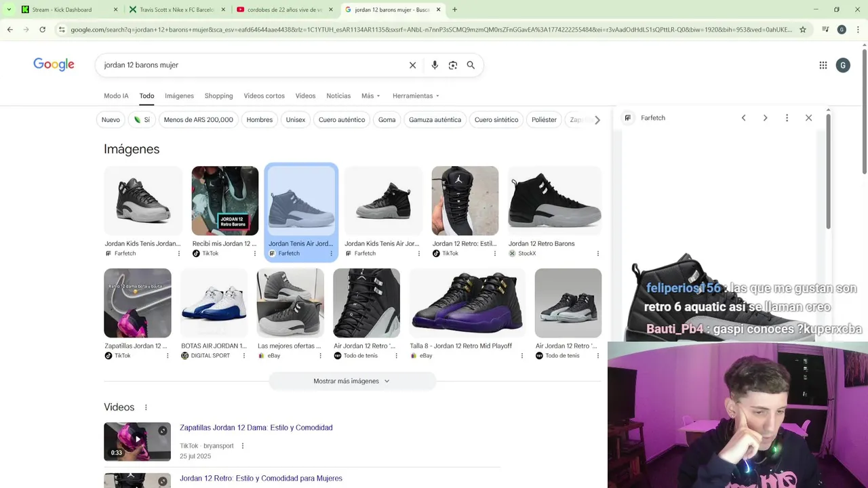The height and width of the screenshot is (488, 868).
Task: Open options for Recibí mis Jordan 12 TikTok result
Action: coord(255,253)
